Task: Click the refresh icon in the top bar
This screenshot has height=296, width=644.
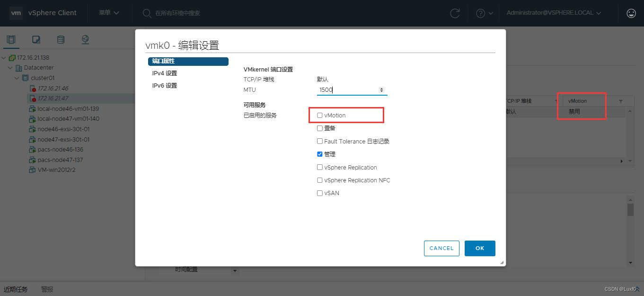Action: 455,13
